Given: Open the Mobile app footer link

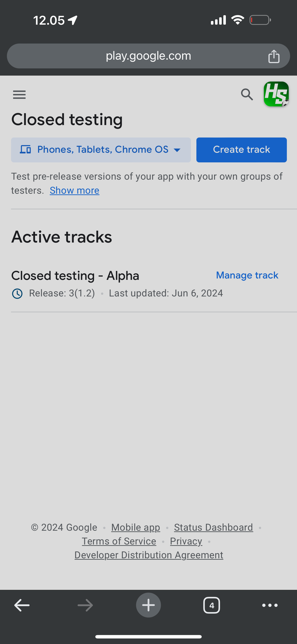Looking at the screenshot, I should (136, 527).
